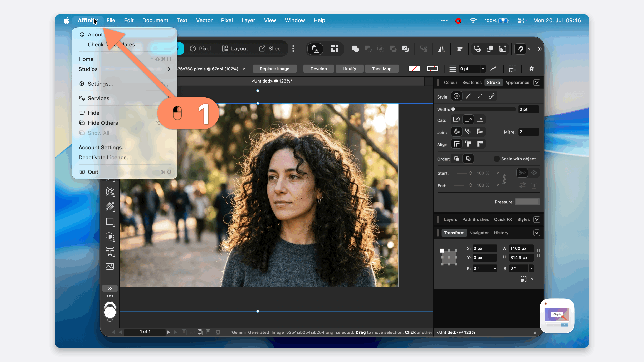Select the Vector Brush tool icon
644x362 pixels.
click(110, 192)
